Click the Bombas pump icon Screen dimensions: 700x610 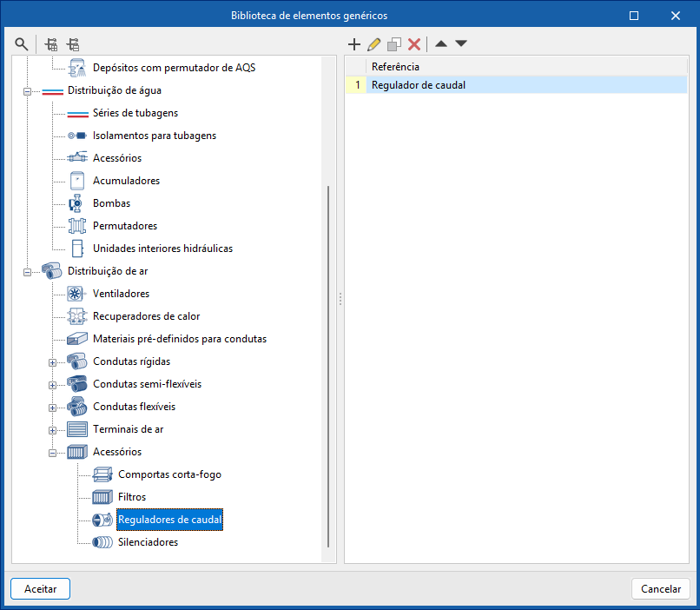[x=77, y=203]
